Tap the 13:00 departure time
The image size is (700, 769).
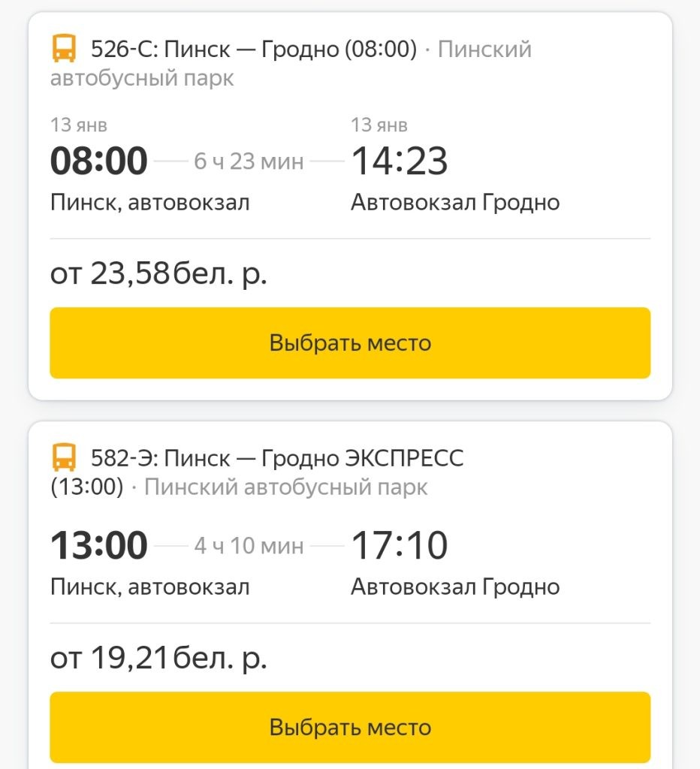99,545
